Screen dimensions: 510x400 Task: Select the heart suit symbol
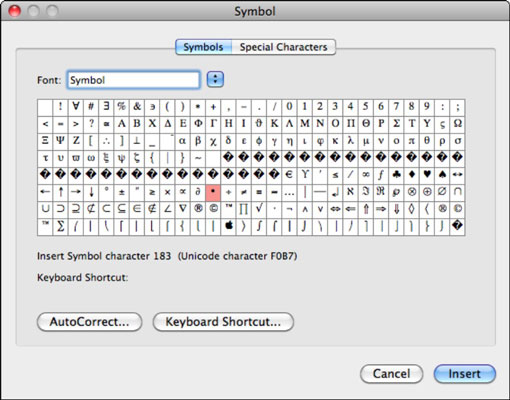[427, 175]
